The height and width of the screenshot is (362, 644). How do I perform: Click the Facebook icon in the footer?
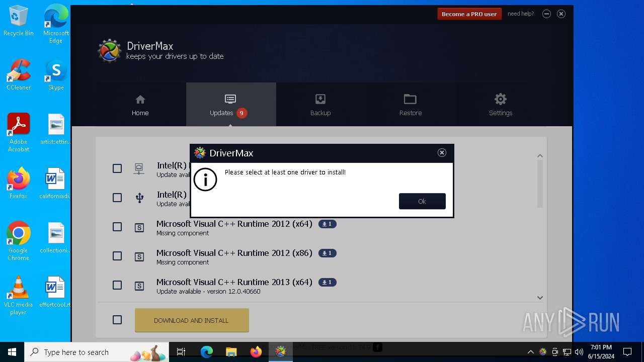point(377,347)
